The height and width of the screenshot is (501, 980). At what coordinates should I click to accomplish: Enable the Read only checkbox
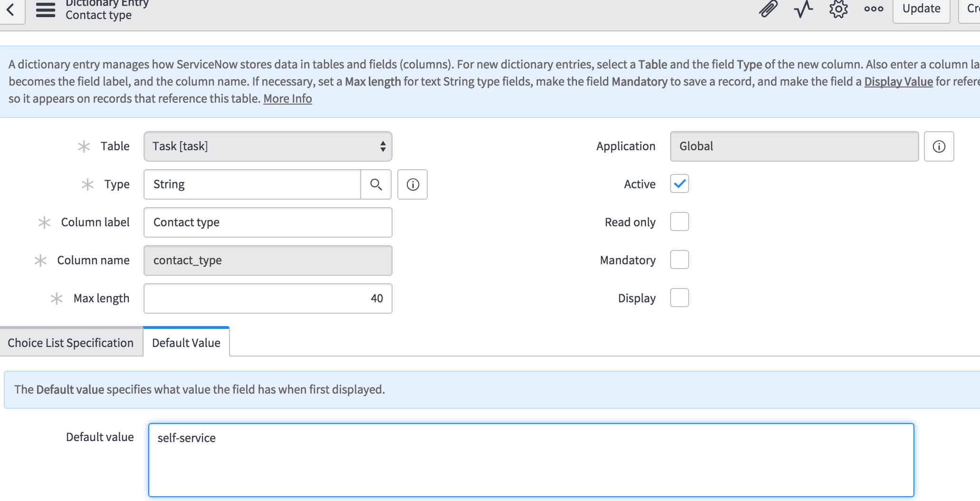pyautogui.click(x=679, y=222)
